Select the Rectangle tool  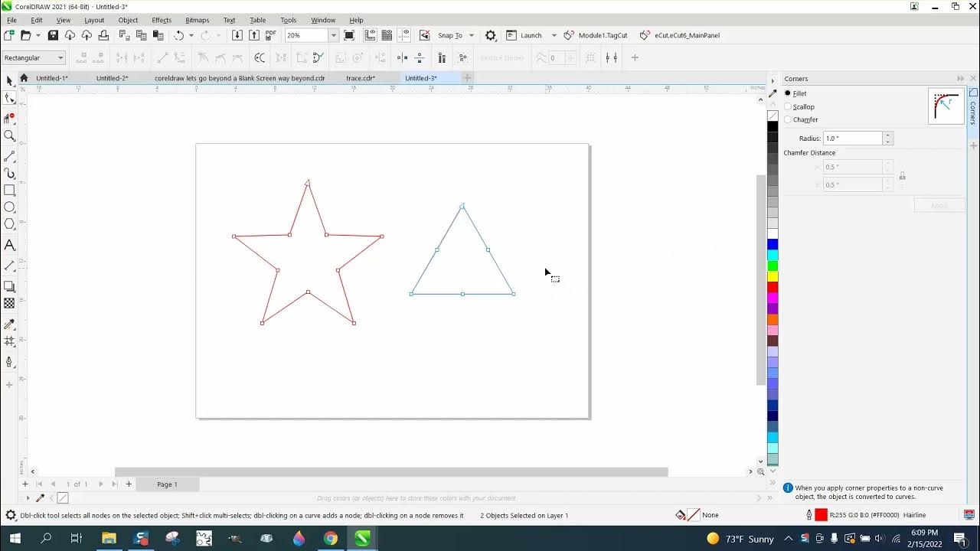point(9,191)
